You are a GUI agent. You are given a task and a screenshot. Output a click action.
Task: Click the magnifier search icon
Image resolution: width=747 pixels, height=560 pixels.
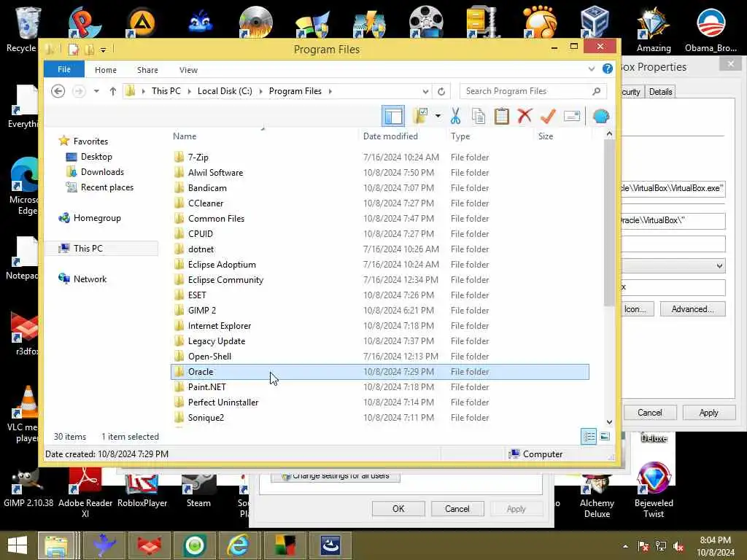click(597, 91)
